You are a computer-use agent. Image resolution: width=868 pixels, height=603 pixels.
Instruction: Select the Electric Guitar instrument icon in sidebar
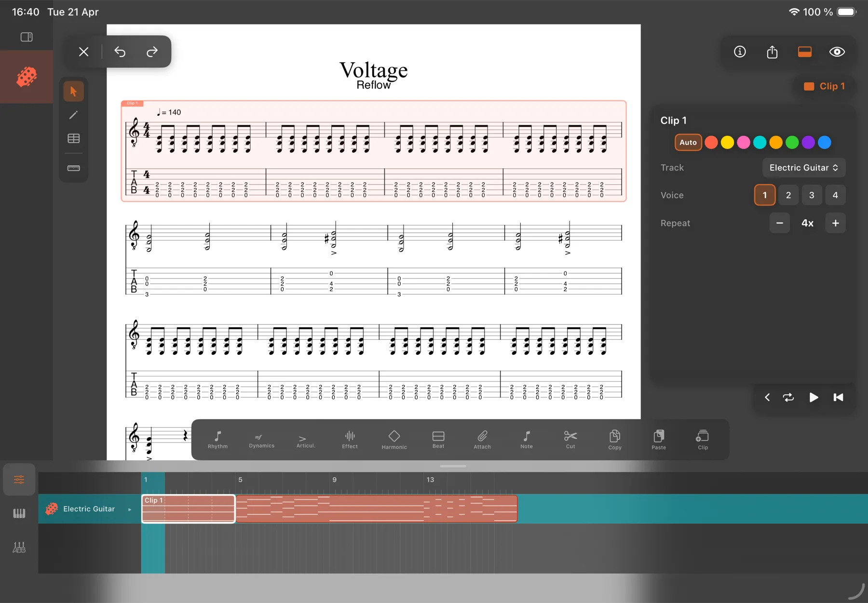coord(27,77)
